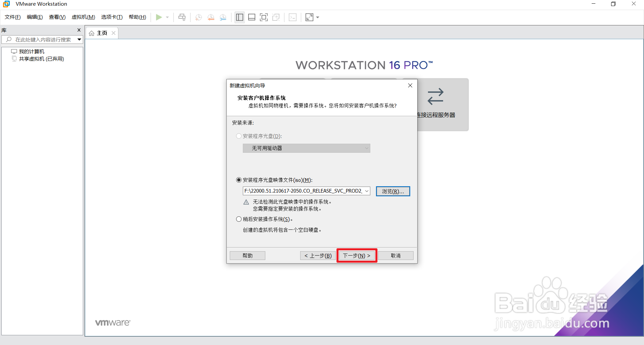Click the home icon on the tab

point(92,33)
